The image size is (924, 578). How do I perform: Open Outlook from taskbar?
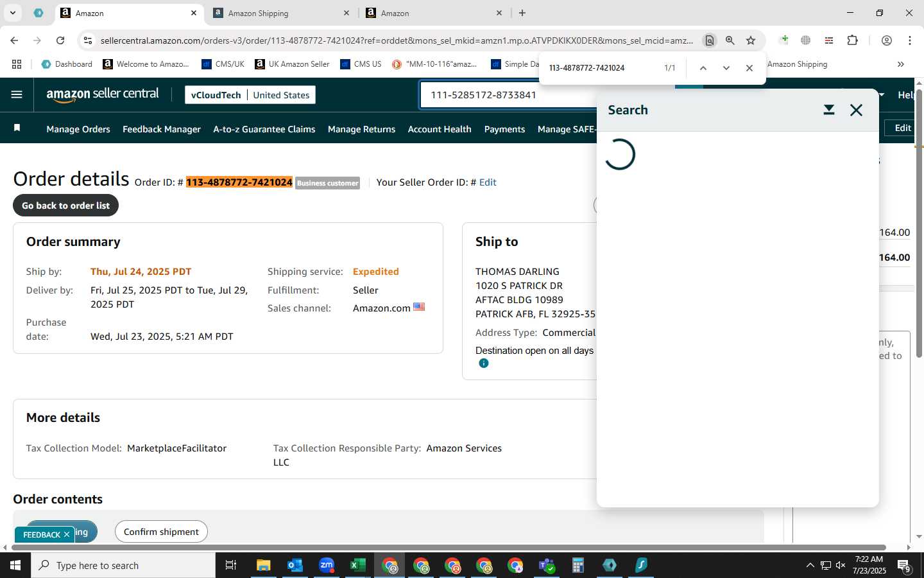295,565
